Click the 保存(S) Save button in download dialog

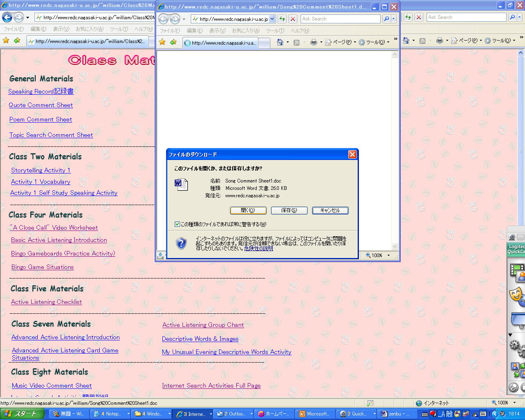click(x=289, y=210)
